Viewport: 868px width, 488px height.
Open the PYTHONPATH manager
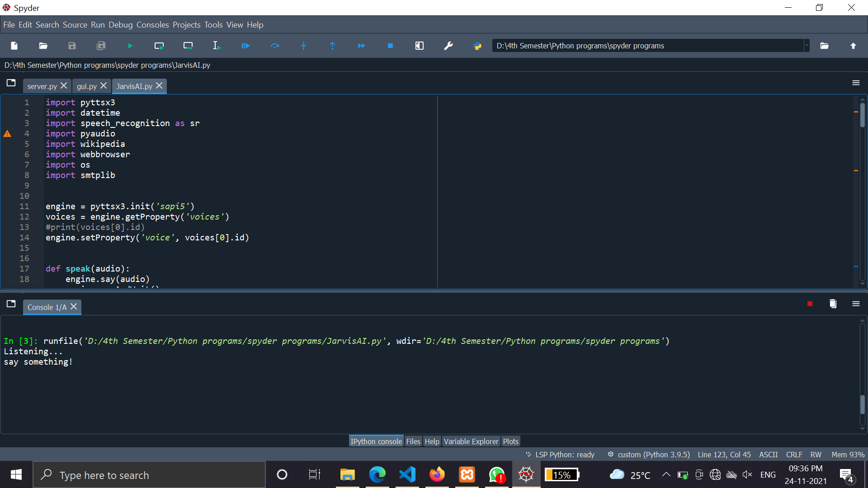pos(477,46)
